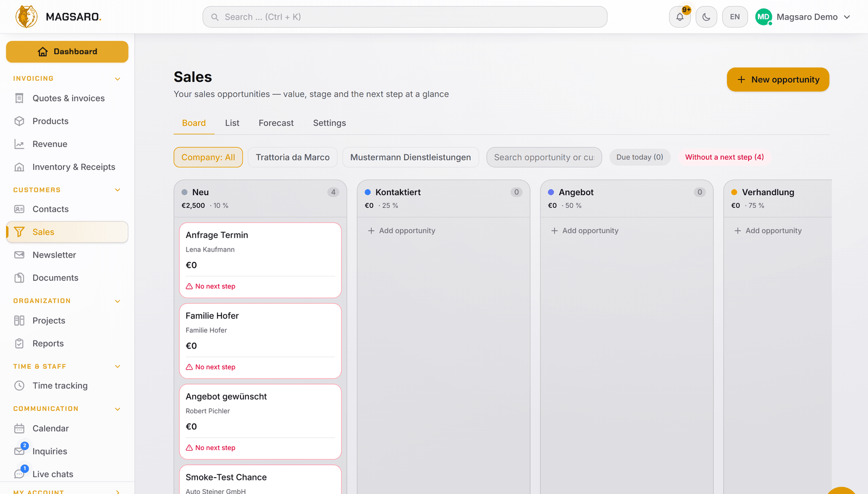The image size is (868, 494).
Task: Create a New opportunity
Action: click(x=778, y=80)
